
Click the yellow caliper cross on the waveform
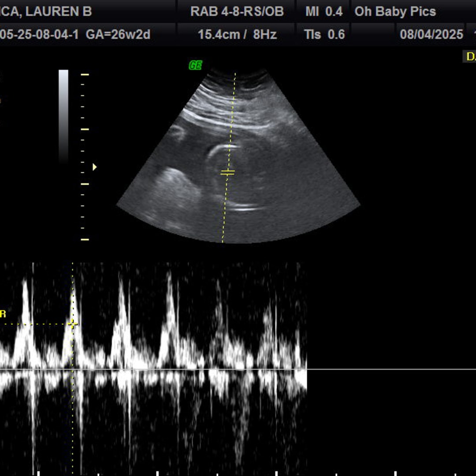point(73,324)
